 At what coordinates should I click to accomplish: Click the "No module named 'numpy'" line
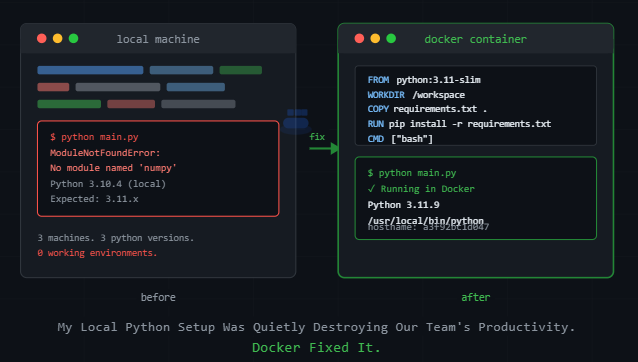[x=113, y=168]
